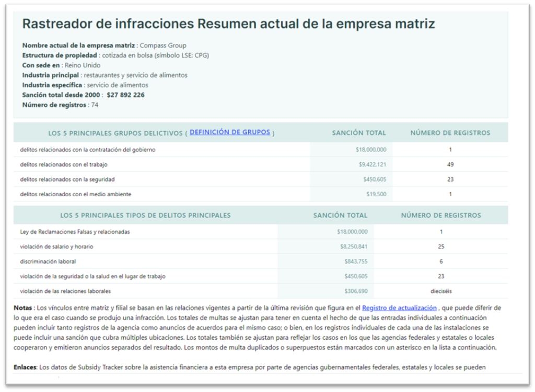
Task: Click the dieciséis records cell
Action: tap(441, 291)
